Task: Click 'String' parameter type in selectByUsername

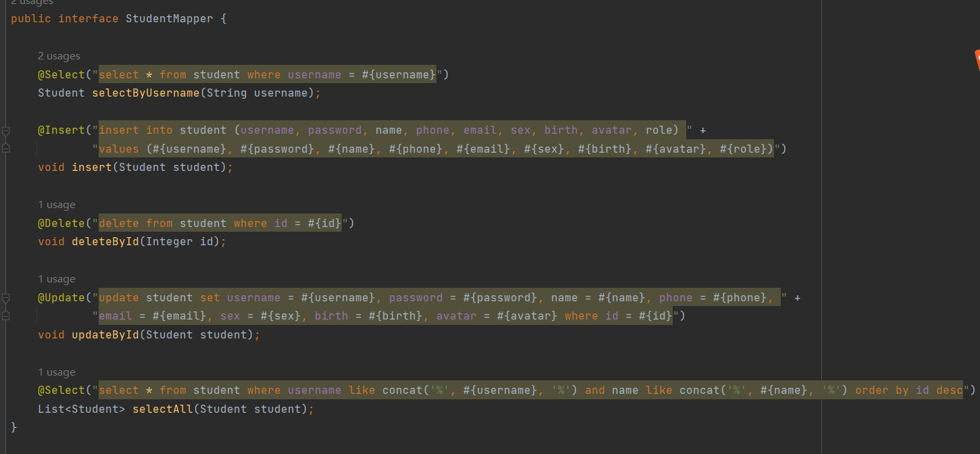Action: (227, 93)
